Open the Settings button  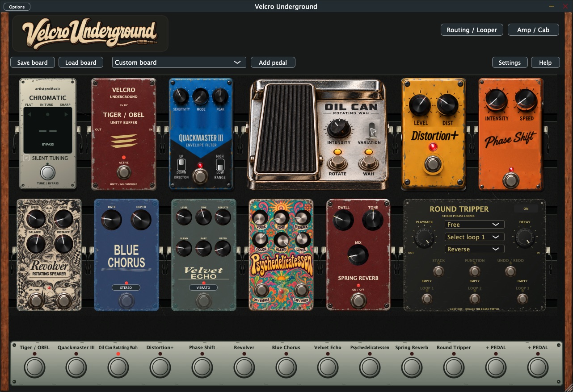510,63
